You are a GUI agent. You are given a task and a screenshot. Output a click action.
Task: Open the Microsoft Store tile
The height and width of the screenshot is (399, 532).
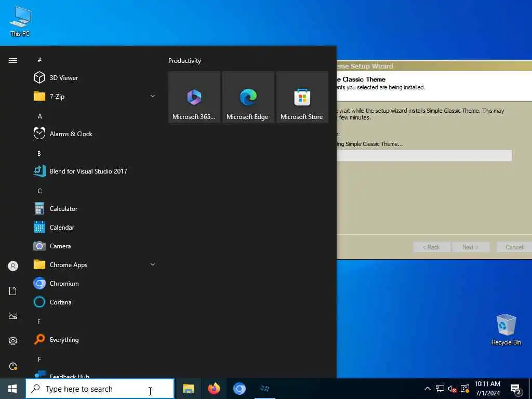pyautogui.click(x=302, y=97)
